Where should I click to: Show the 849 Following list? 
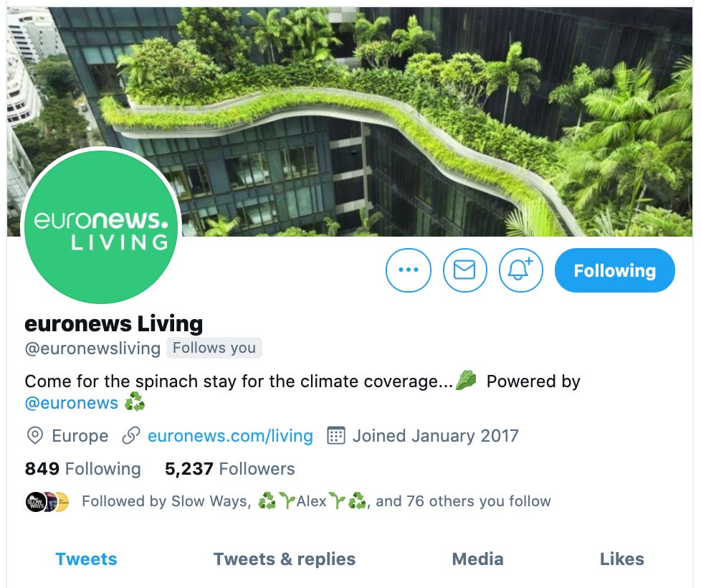point(82,469)
